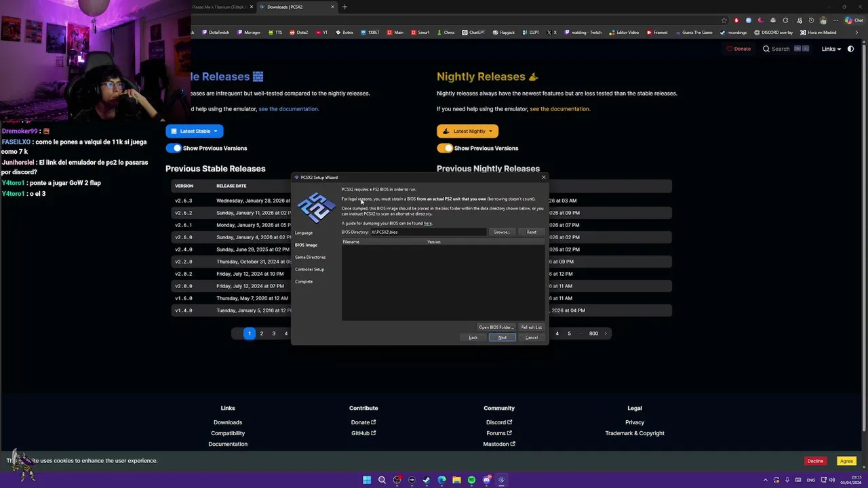
Task: Open the Editor Video bookmark
Action: (x=624, y=33)
